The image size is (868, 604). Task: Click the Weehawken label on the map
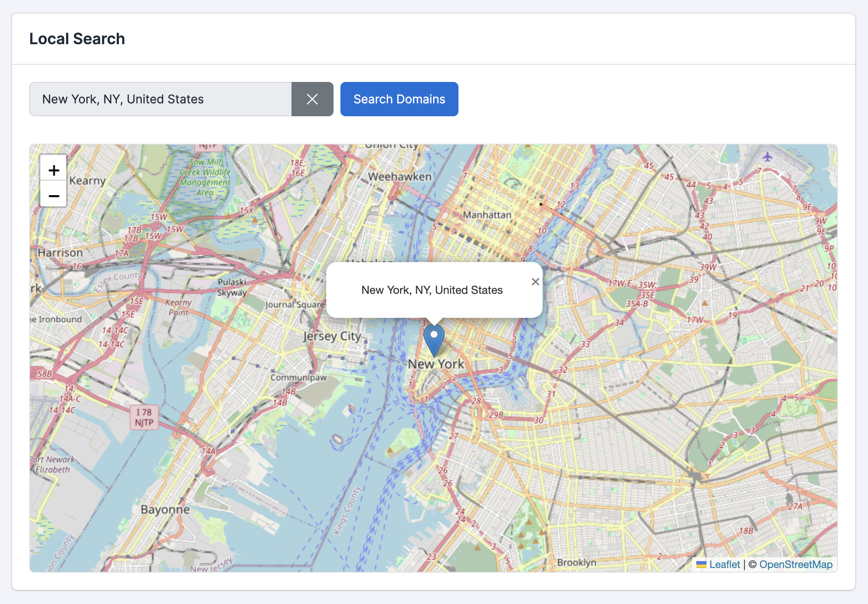(x=401, y=176)
